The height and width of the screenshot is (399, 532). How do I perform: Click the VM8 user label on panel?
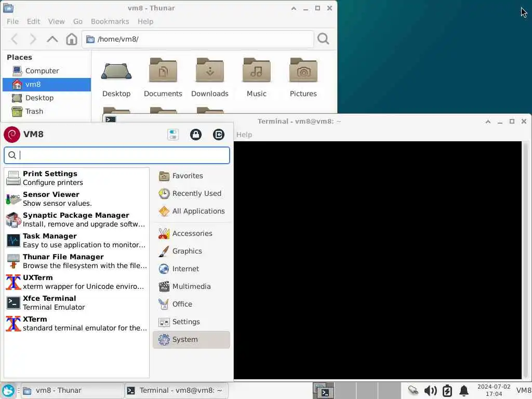tap(524, 391)
